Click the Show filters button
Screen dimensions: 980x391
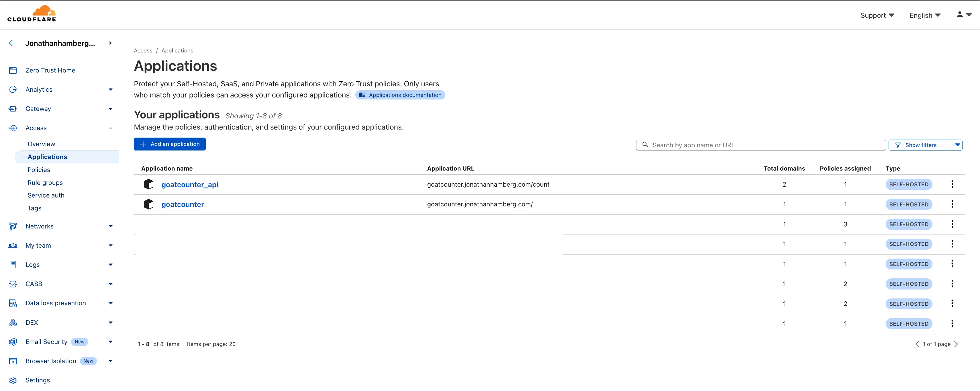click(921, 145)
